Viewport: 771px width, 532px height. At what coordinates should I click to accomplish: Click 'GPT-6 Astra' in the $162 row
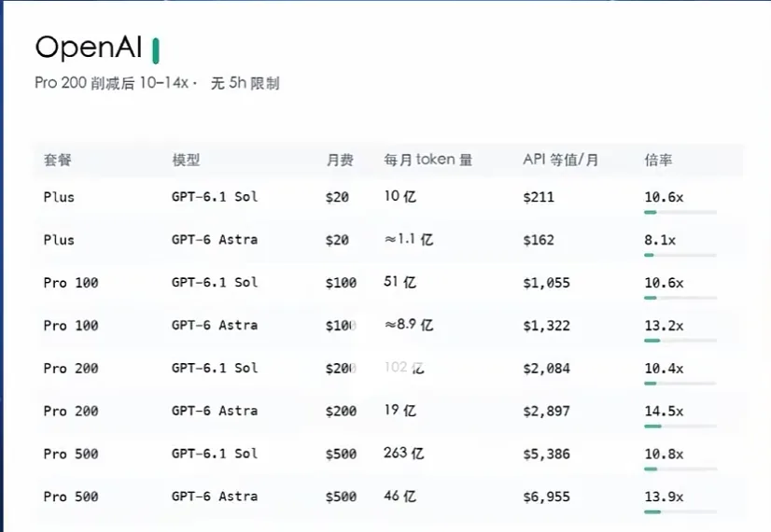click(215, 240)
